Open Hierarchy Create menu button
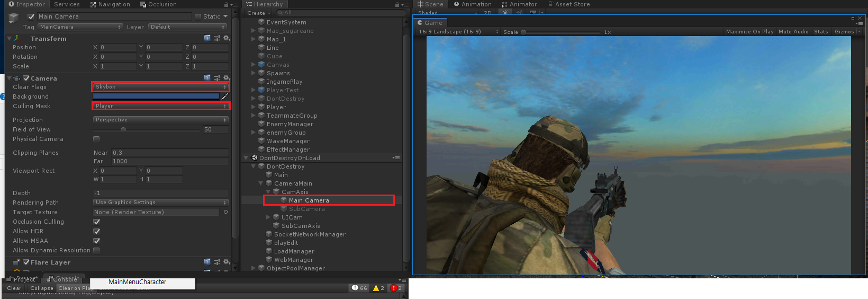Viewport: 868px width, 299px height. click(258, 13)
